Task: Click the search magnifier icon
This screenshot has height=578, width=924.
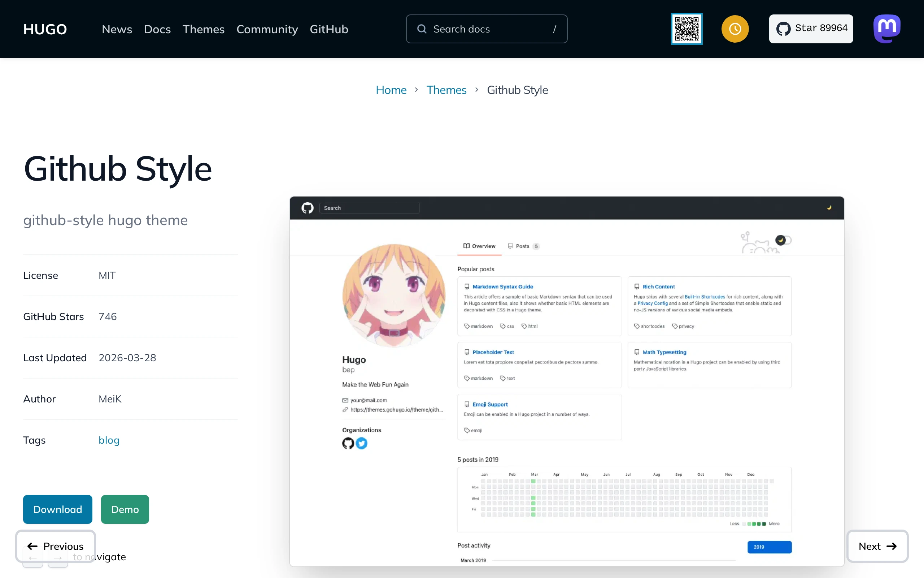Action: 422,29
